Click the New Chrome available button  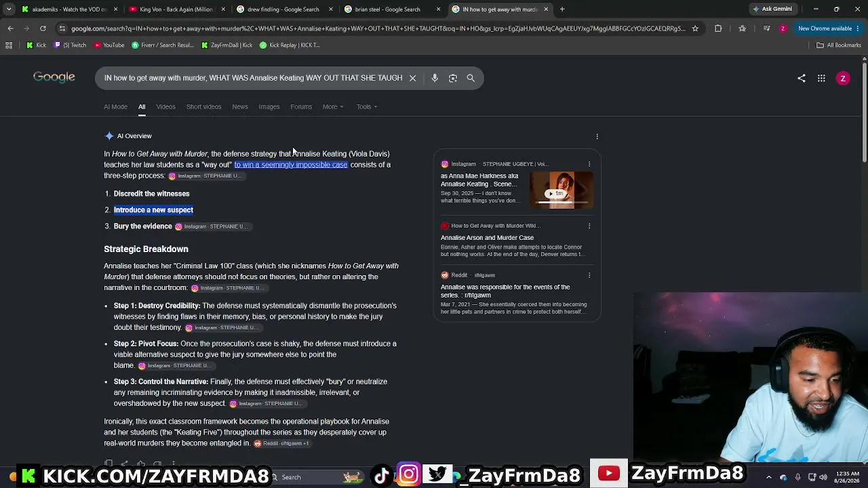(x=827, y=28)
